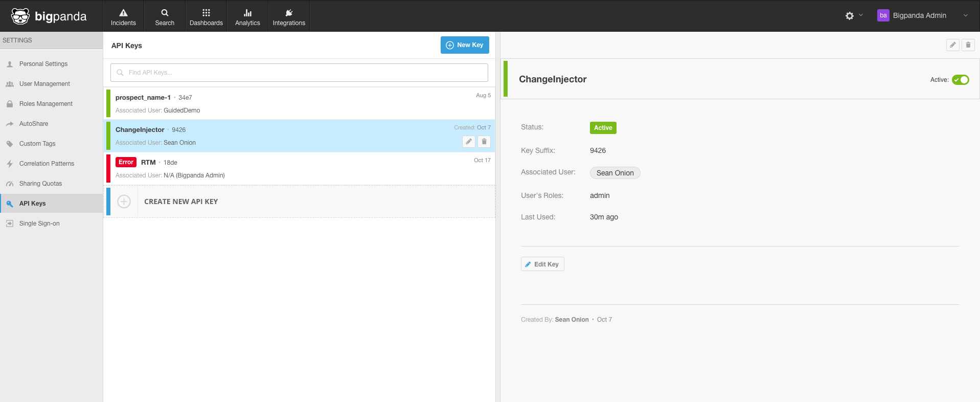Click the Find API Keys search field
980x402 pixels.
click(299, 73)
